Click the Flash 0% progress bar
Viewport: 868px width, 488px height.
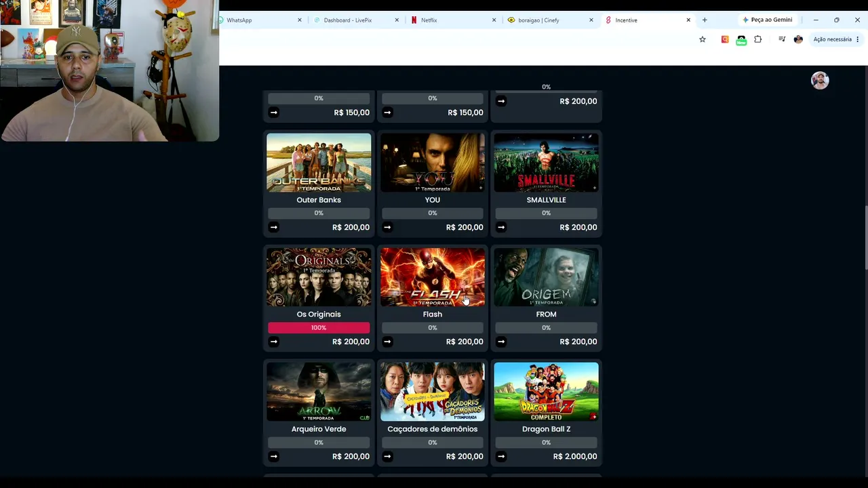433,328
